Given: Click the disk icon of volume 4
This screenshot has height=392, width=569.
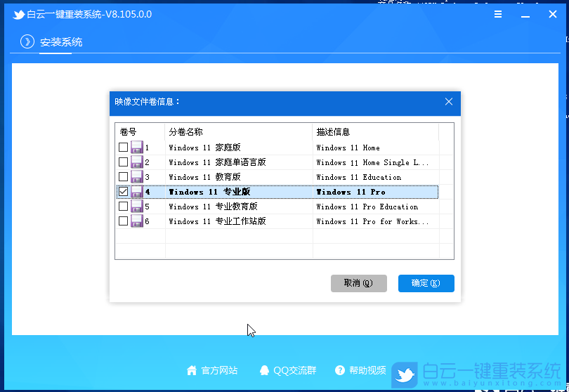Looking at the screenshot, I should (x=137, y=192).
